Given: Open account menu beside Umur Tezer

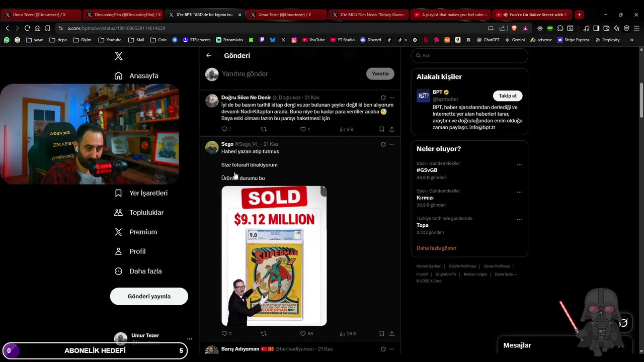Looking at the screenshot, I should point(189,339).
